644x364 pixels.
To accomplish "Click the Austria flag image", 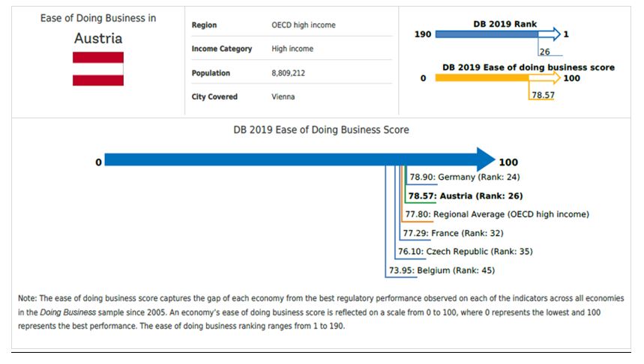I will [x=97, y=68].
